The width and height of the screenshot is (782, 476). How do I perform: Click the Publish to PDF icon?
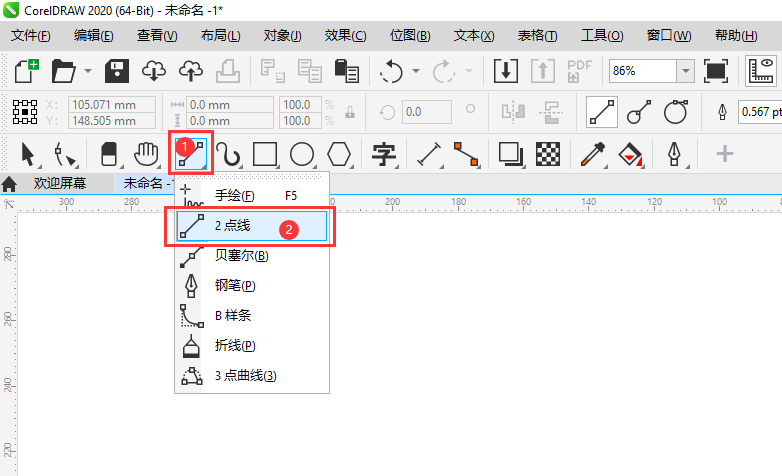(579, 71)
